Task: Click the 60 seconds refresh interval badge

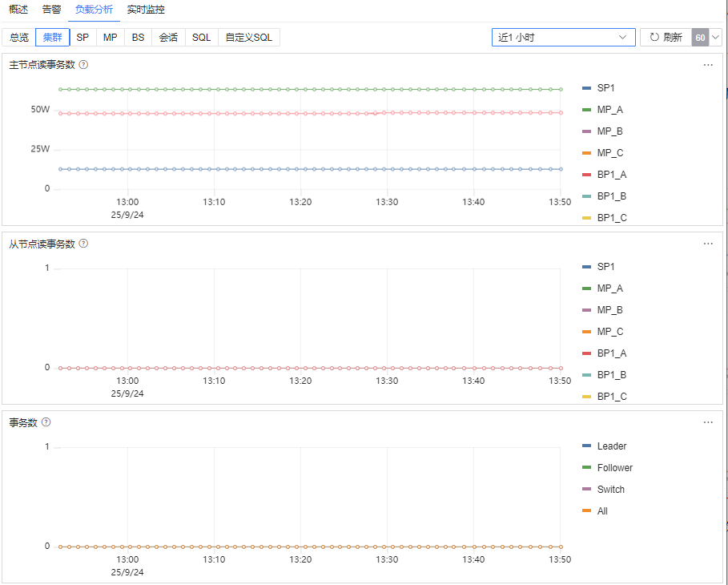Action: click(x=700, y=38)
